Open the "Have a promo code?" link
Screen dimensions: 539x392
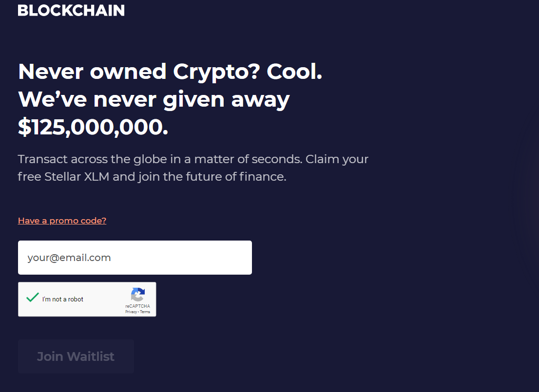click(x=62, y=221)
